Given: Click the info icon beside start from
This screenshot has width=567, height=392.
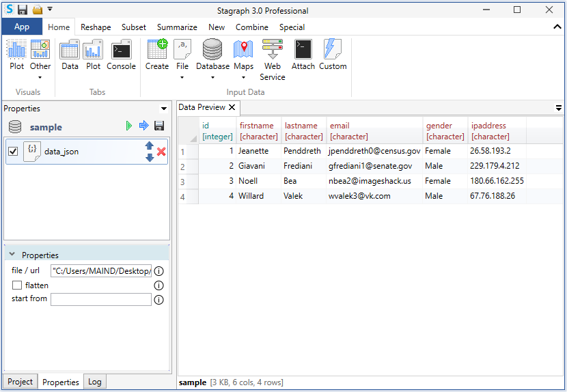Looking at the screenshot, I should [x=158, y=299].
